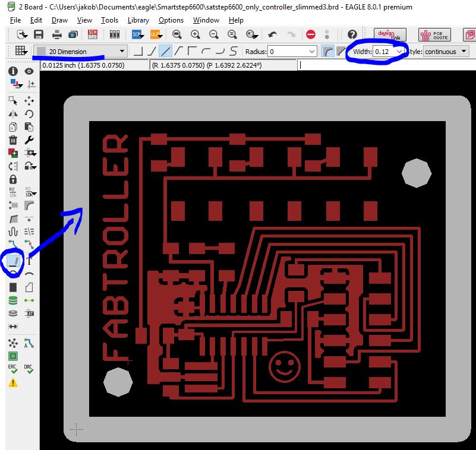Toggle the round miter style
Screen dimensions: 476x450
327,51
